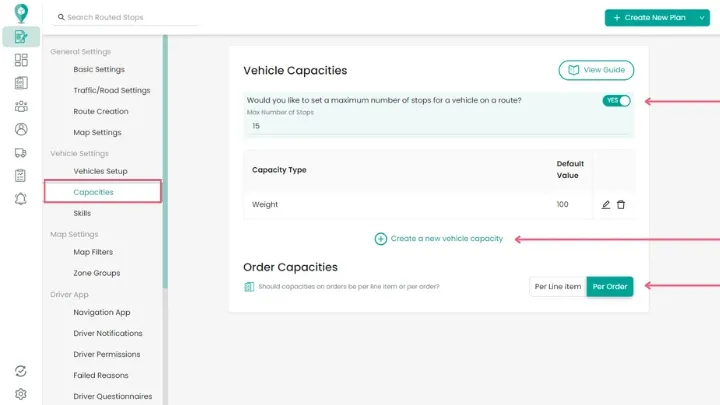
Task: Click the route planner icon in sidebar
Action: [x=21, y=37]
